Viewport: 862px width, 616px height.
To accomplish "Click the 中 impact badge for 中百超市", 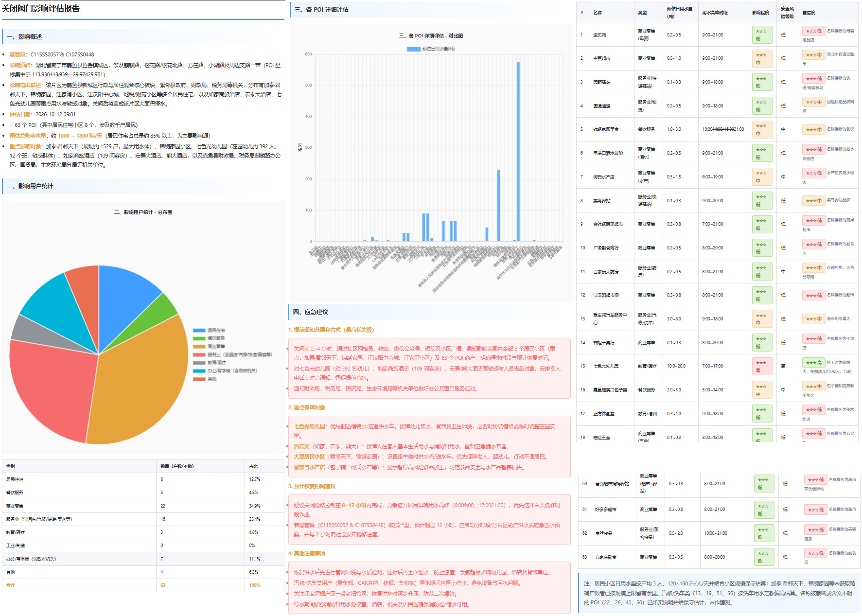I will (762, 58).
